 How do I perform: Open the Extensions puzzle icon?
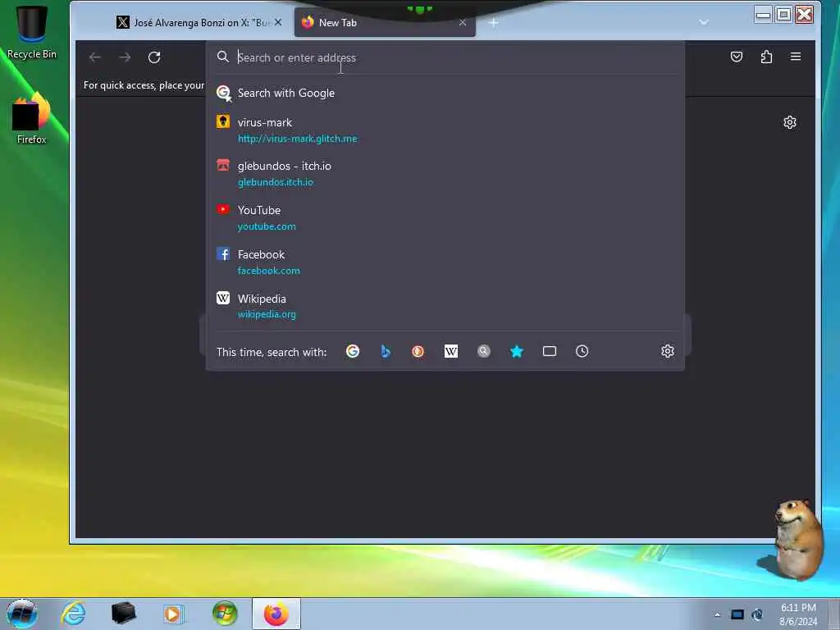766,57
